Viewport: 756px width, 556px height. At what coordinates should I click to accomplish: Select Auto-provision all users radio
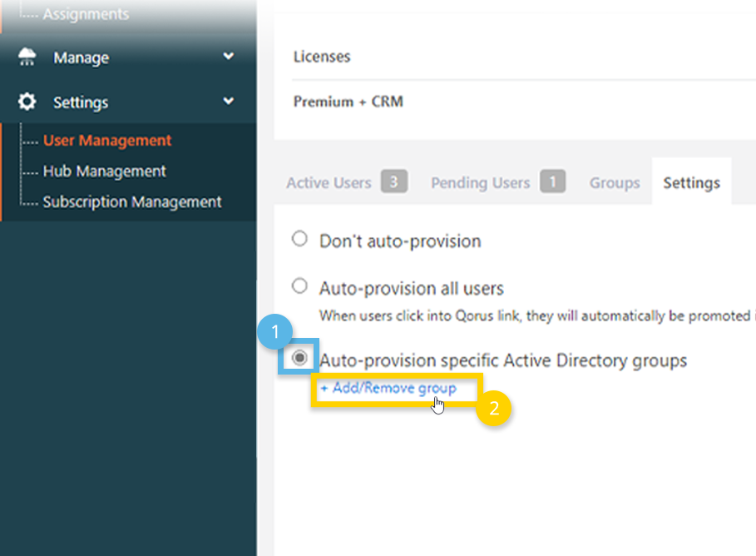tap(299, 285)
